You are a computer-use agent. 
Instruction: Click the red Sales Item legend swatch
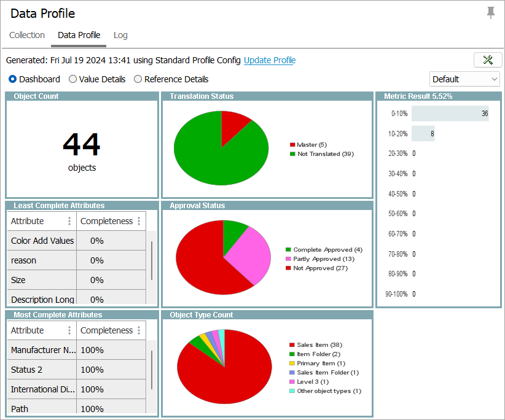pos(292,345)
